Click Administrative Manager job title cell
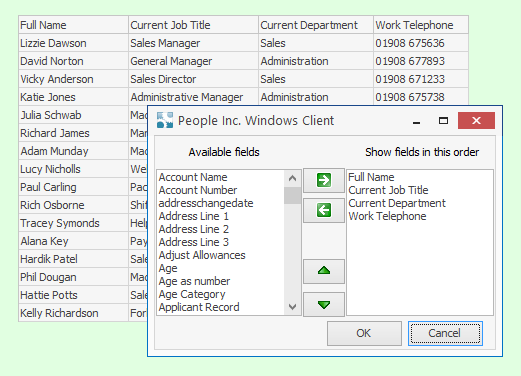Screen dimensions: 521x376 point(193,97)
